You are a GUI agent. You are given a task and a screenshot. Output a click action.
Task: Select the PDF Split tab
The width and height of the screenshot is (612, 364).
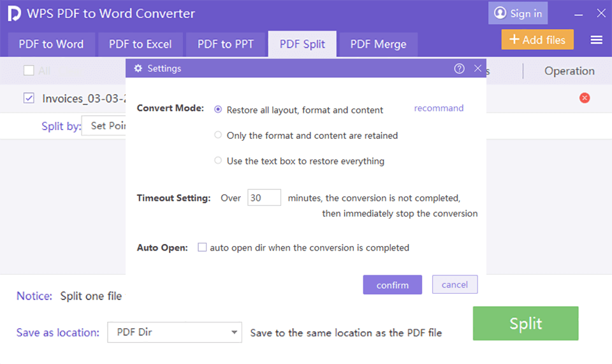(302, 44)
